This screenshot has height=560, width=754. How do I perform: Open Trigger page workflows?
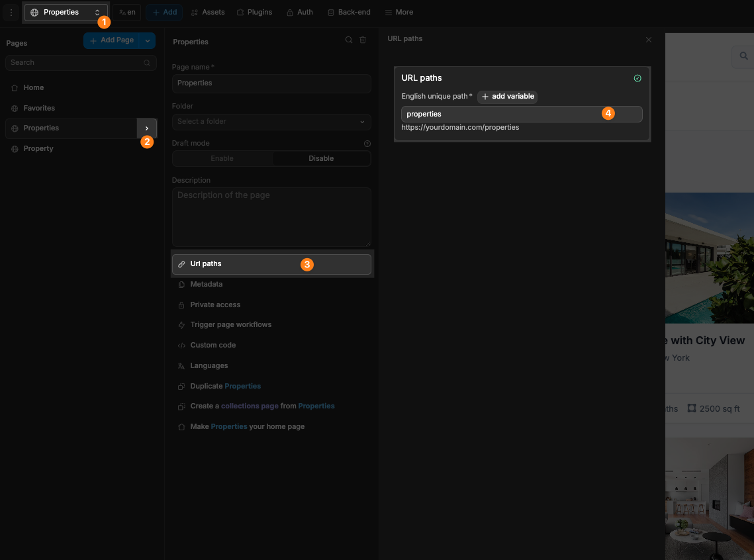(231, 324)
